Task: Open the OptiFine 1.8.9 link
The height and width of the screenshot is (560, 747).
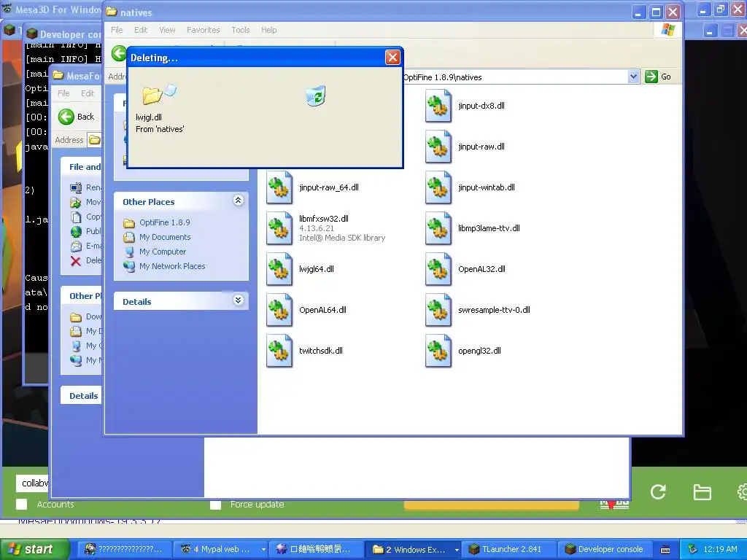Action: tap(165, 222)
